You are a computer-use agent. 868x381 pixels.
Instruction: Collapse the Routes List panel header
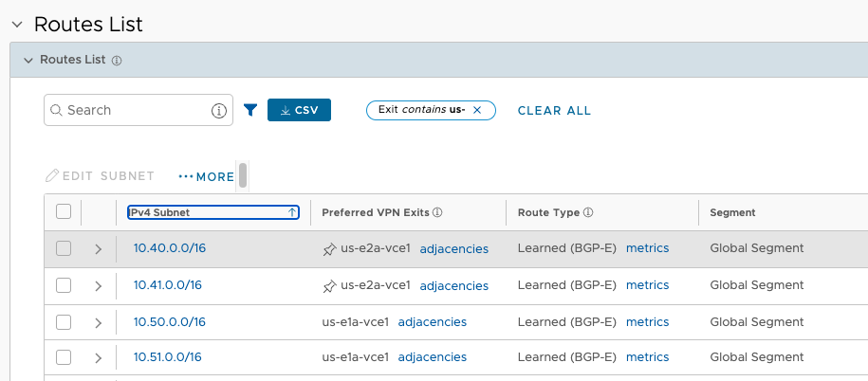(x=28, y=61)
